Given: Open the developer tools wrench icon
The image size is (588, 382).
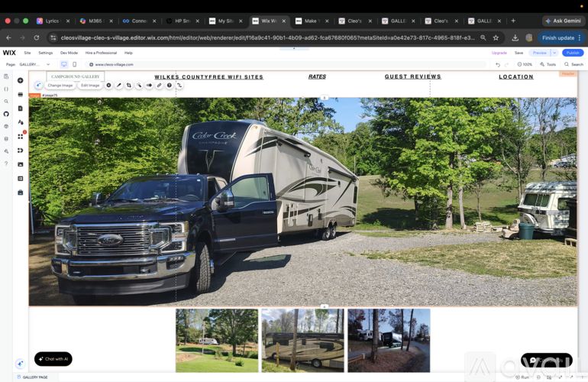Looking at the screenshot, I should tap(6, 151).
